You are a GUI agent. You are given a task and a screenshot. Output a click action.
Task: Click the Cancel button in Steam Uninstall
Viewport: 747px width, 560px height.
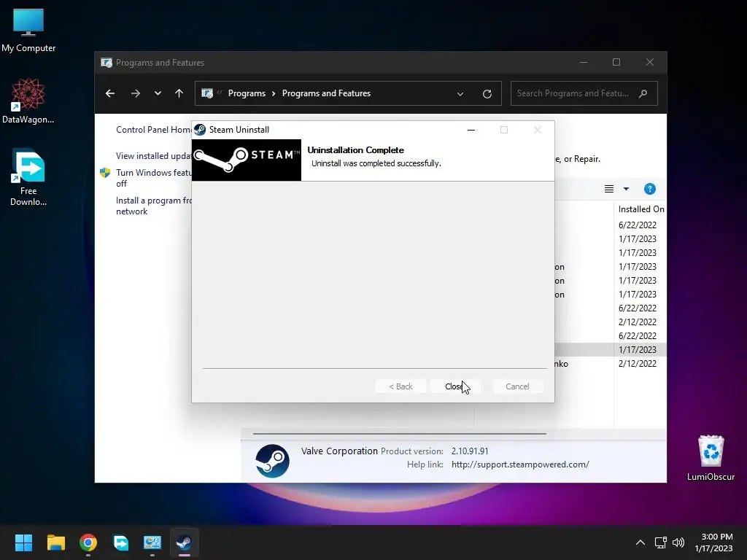pos(517,386)
